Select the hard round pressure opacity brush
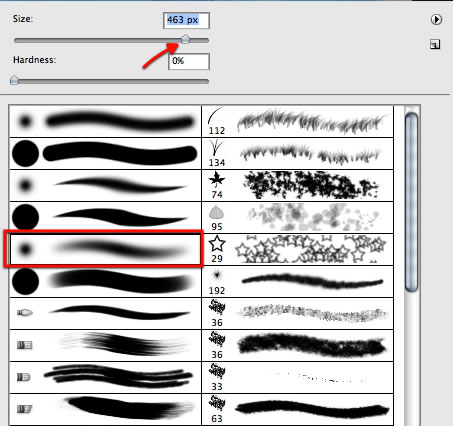453x426 pixels. 105,281
